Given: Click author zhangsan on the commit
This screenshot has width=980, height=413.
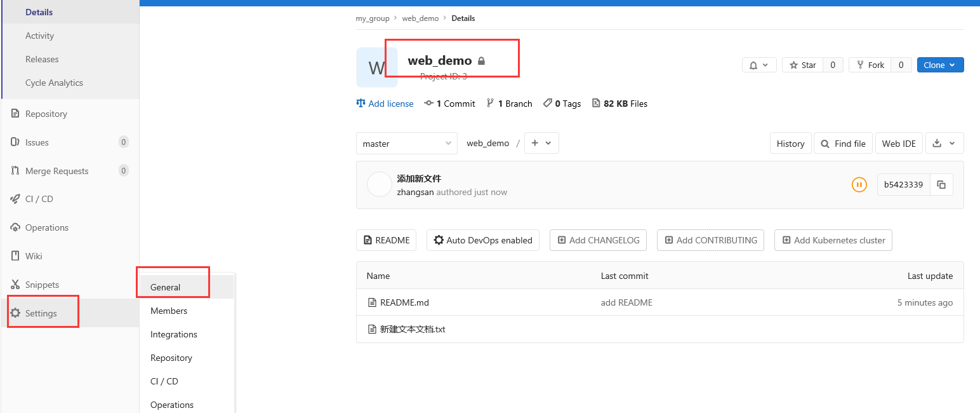Looking at the screenshot, I should (x=415, y=192).
